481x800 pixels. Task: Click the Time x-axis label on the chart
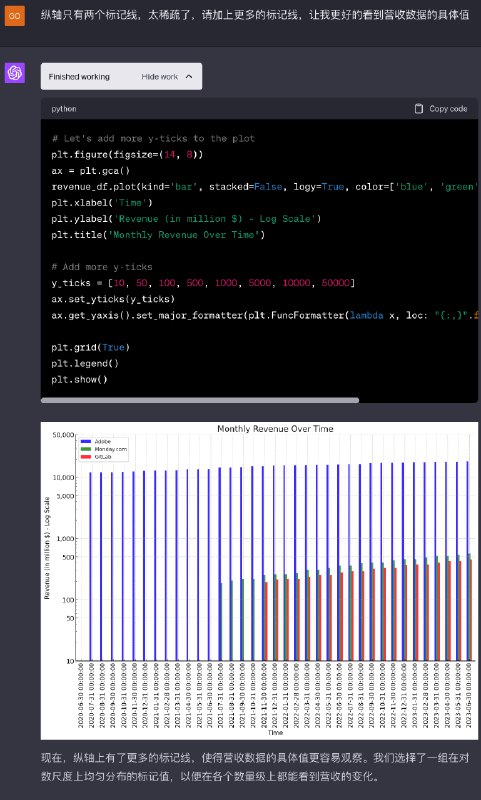click(275, 733)
